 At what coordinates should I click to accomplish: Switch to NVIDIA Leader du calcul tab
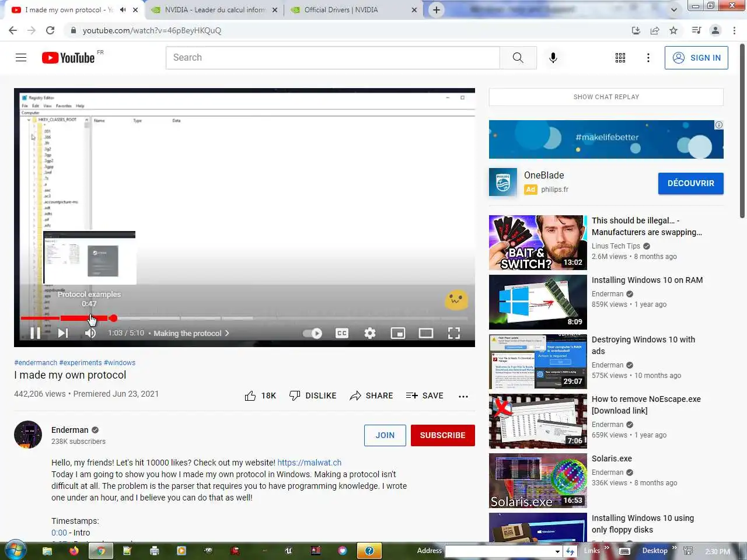pos(214,10)
